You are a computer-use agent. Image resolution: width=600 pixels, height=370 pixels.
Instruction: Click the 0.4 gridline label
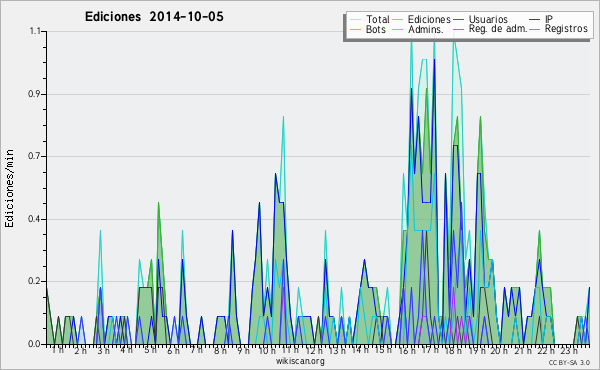click(x=34, y=219)
